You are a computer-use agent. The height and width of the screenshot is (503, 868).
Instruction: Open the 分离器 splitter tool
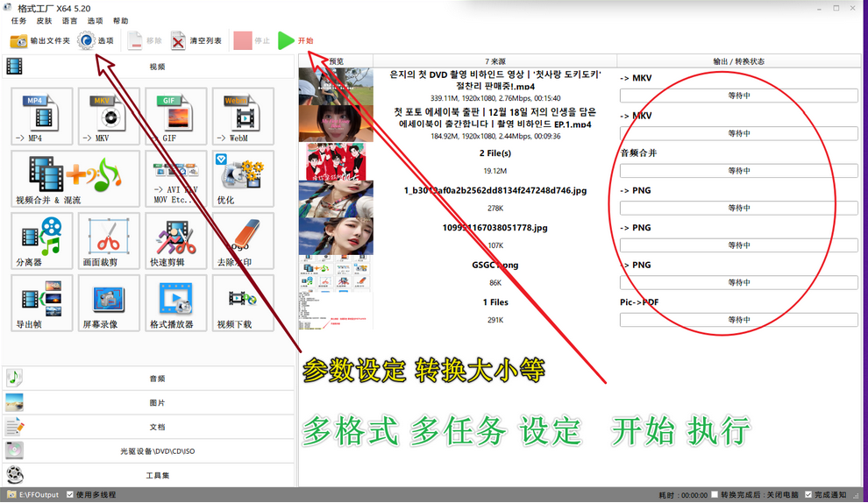coord(41,241)
